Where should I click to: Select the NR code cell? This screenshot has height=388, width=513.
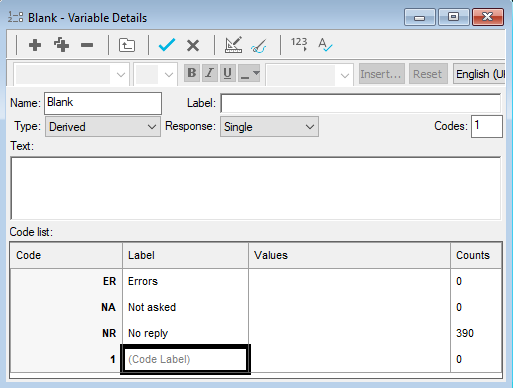[66, 333]
